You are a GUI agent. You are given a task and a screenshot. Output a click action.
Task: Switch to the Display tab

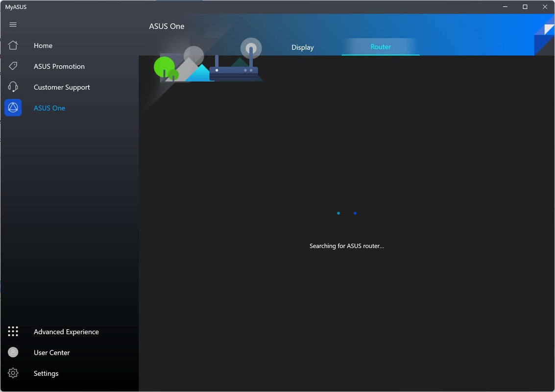point(303,47)
